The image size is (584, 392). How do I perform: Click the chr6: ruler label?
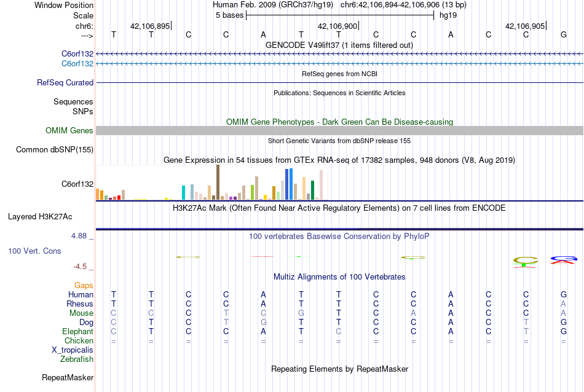pos(85,26)
